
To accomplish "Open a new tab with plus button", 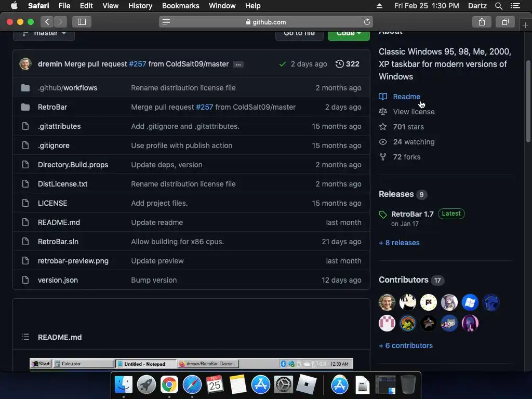I will [x=525, y=25].
